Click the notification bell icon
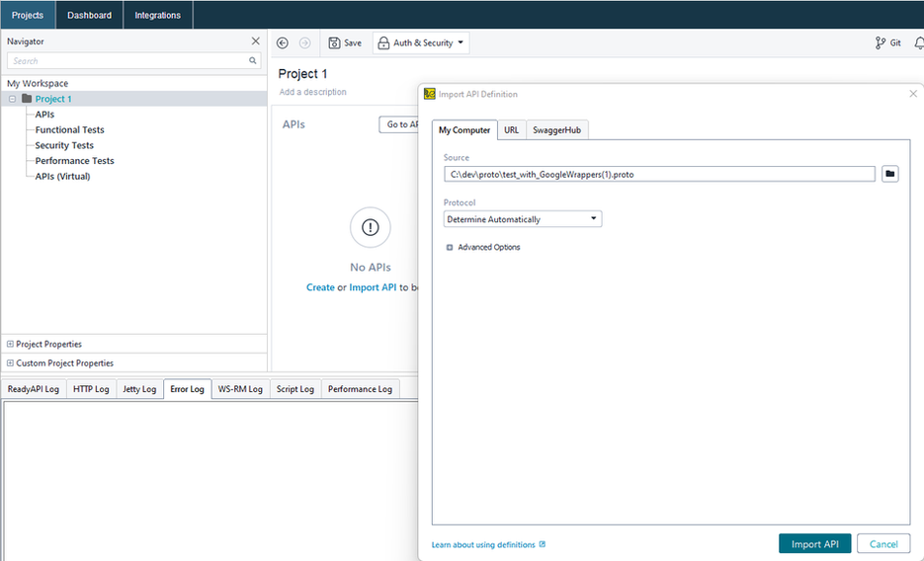This screenshot has width=924, height=561. pyautogui.click(x=918, y=43)
